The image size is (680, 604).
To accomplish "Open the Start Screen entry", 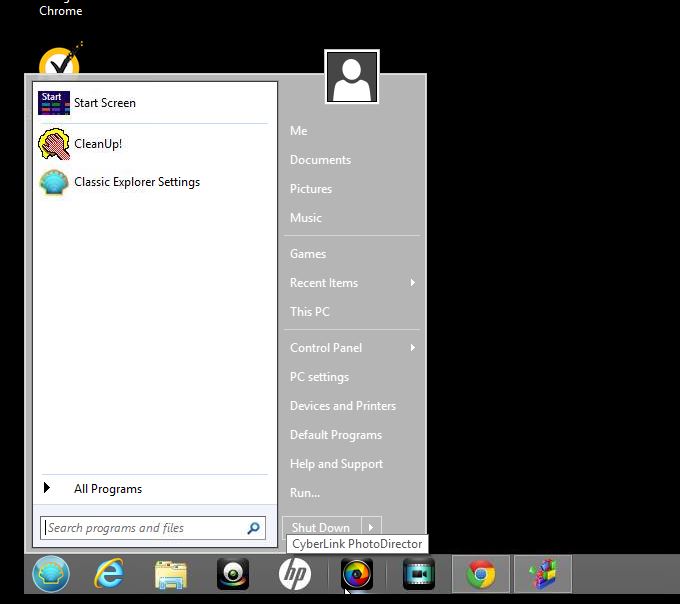I will [x=104, y=103].
